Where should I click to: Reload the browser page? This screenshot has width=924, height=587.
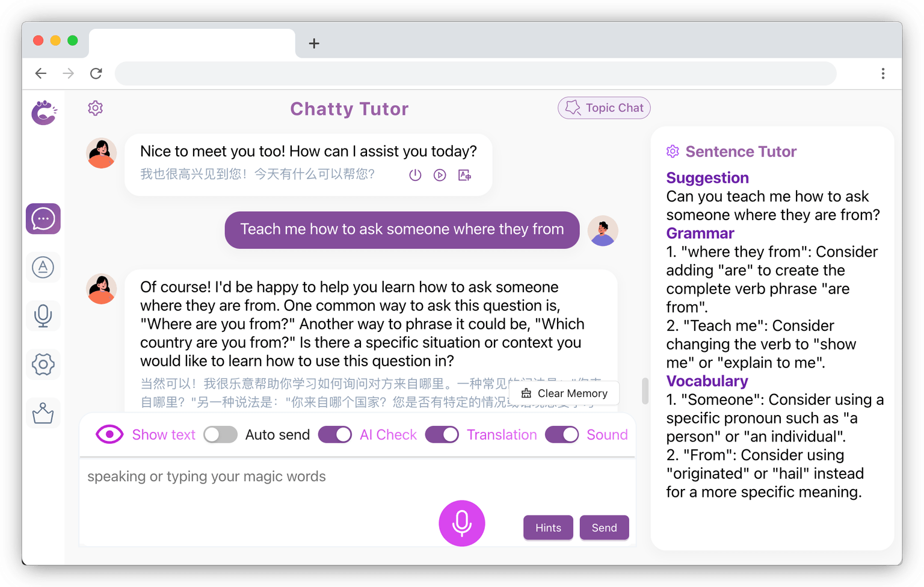[x=96, y=73]
